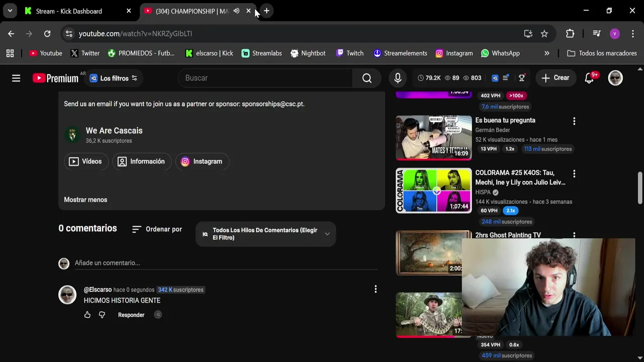Reload the page in the browser
Screen dimensions: 644x362
pos(47,34)
